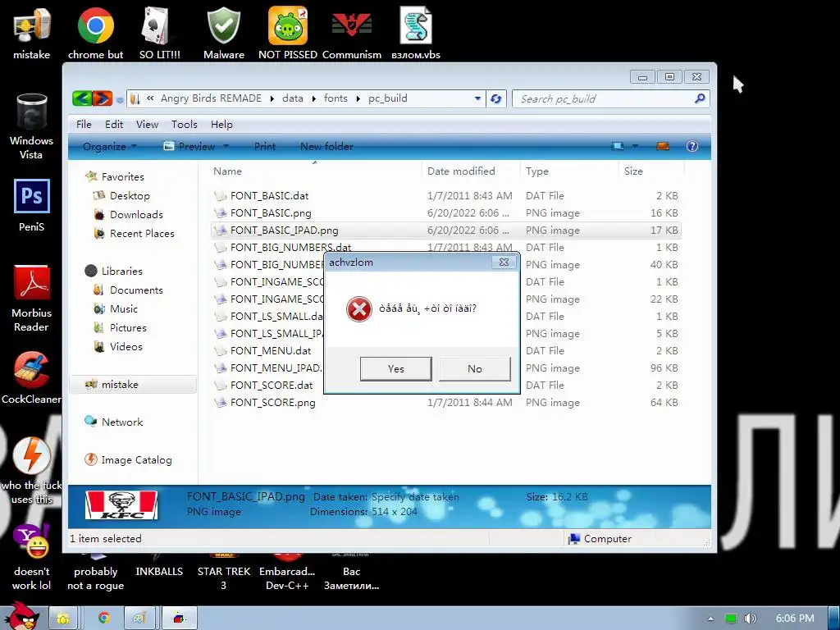The width and height of the screenshot is (840, 630).
Task: Open Music library
Action: pyautogui.click(x=124, y=308)
